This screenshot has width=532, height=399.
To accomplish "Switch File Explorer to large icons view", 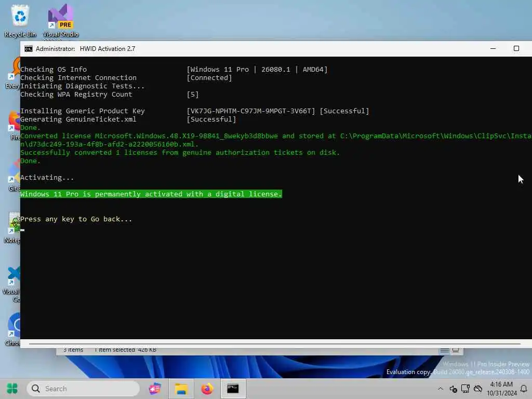I will point(456,350).
